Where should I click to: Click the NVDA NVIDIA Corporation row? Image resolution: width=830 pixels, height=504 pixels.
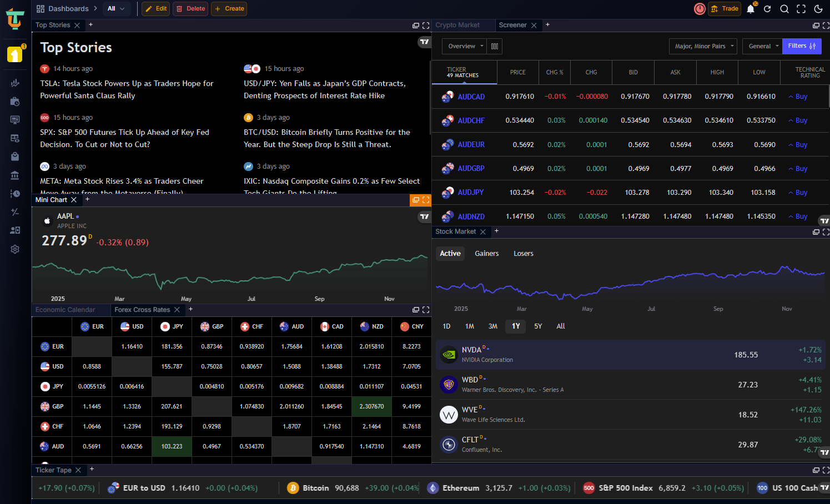pyautogui.click(x=630, y=355)
